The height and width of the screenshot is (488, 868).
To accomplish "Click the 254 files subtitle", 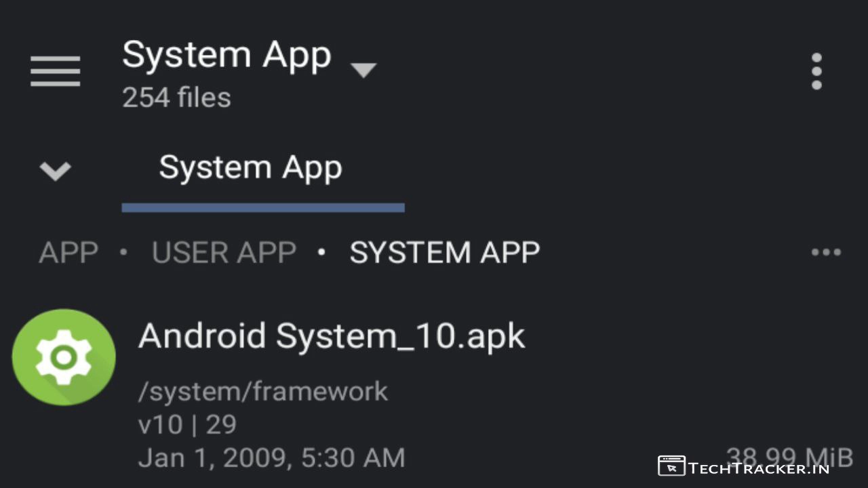I will click(176, 98).
